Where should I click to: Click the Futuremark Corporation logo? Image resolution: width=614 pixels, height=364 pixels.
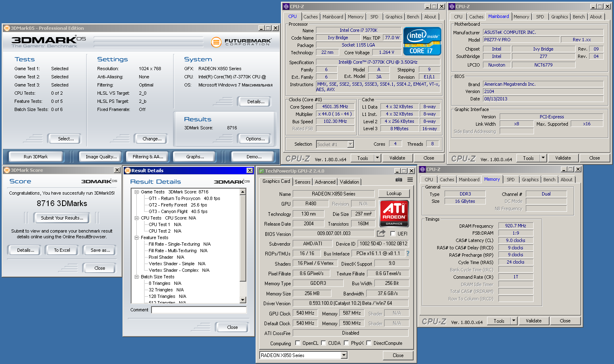(x=242, y=42)
